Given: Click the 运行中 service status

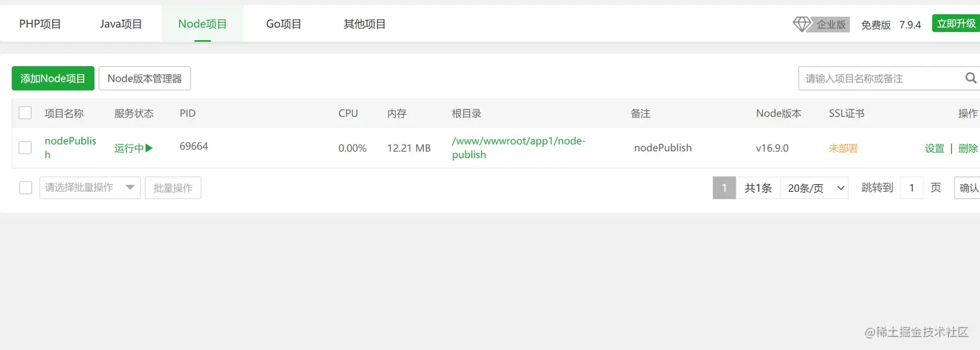Looking at the screenshot, I should click(x=129, y=148).
